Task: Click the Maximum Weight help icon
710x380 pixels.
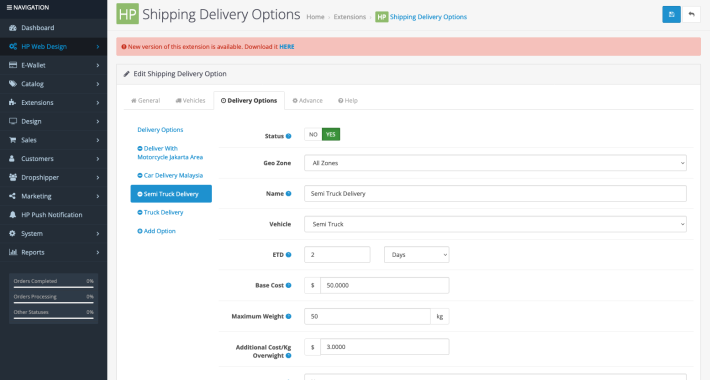Action: click(288, 316)
